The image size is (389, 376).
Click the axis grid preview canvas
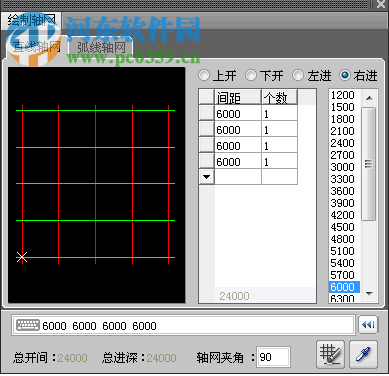(x=97, y=185)
